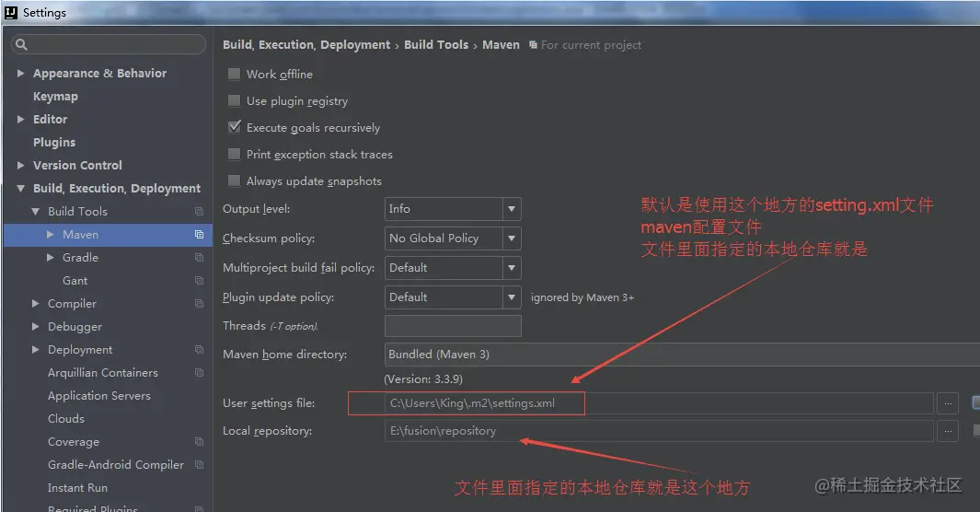Select Gant under Build Tools
This screenshot has height=512, width=980.
75,281
